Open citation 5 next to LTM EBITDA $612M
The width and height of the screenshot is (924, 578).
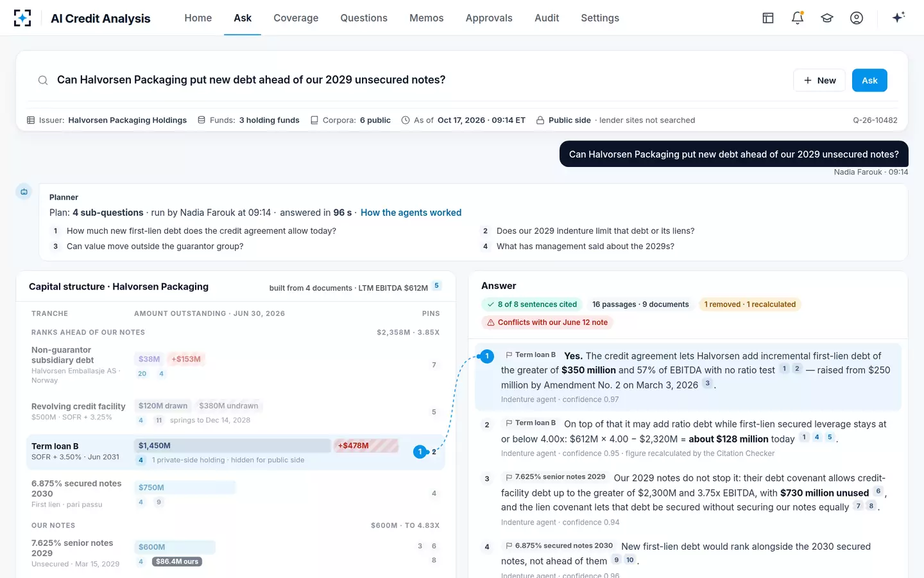click(436, 286)
